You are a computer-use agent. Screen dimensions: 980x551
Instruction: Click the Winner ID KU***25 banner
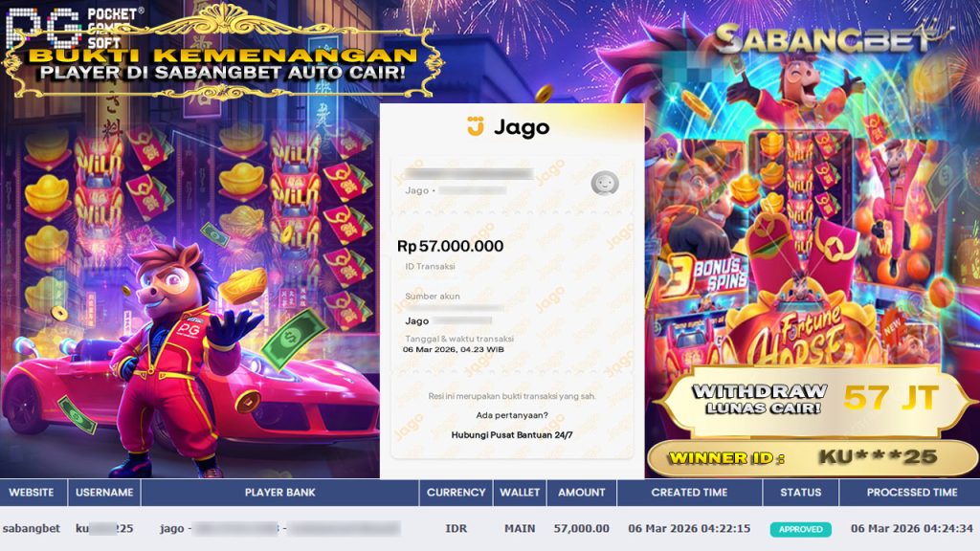click(x=812, y=458)
